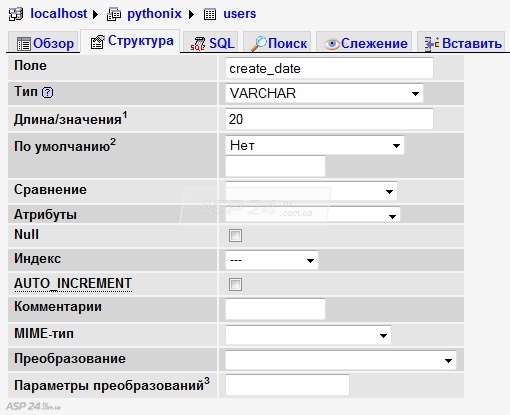Go to the pythonix database link
This screenshot has width=510, height=415.
coord(154,14)
